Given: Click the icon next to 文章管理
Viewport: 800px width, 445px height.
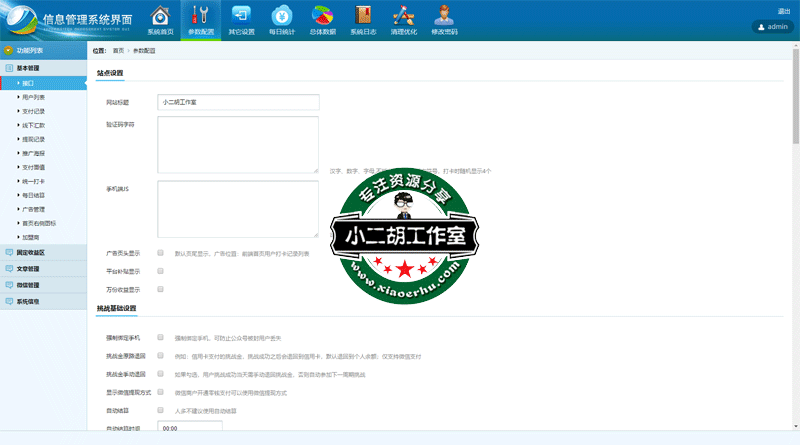Looking at the screenshot, I should pyautogui.click(x=9, y=269).
